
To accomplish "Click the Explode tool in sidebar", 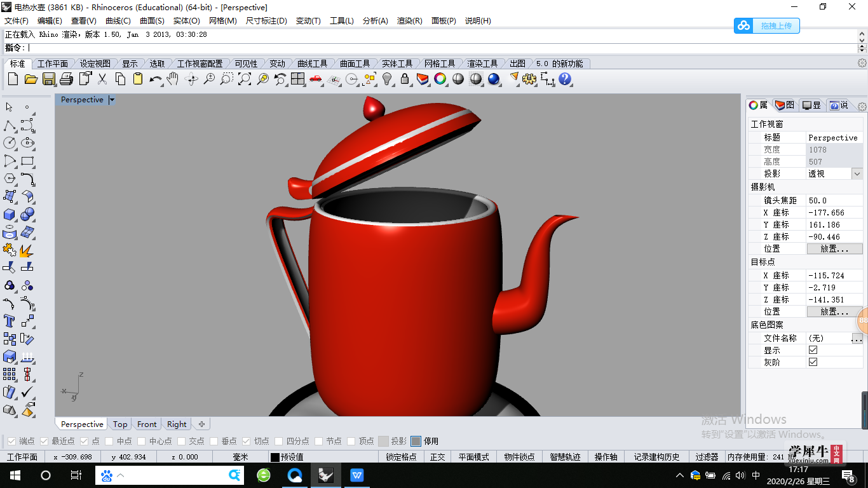I will [27, 250].
